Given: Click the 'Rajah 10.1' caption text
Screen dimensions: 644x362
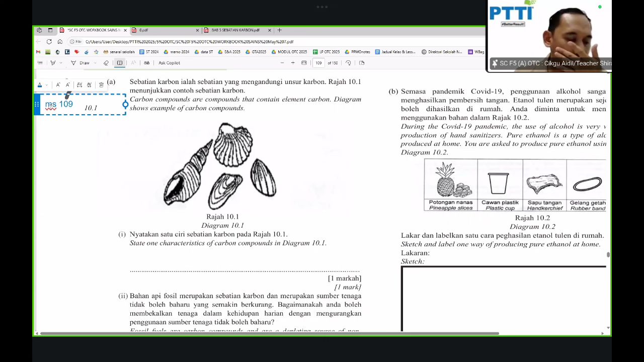Looking at the screenshot, I should 222,217.
